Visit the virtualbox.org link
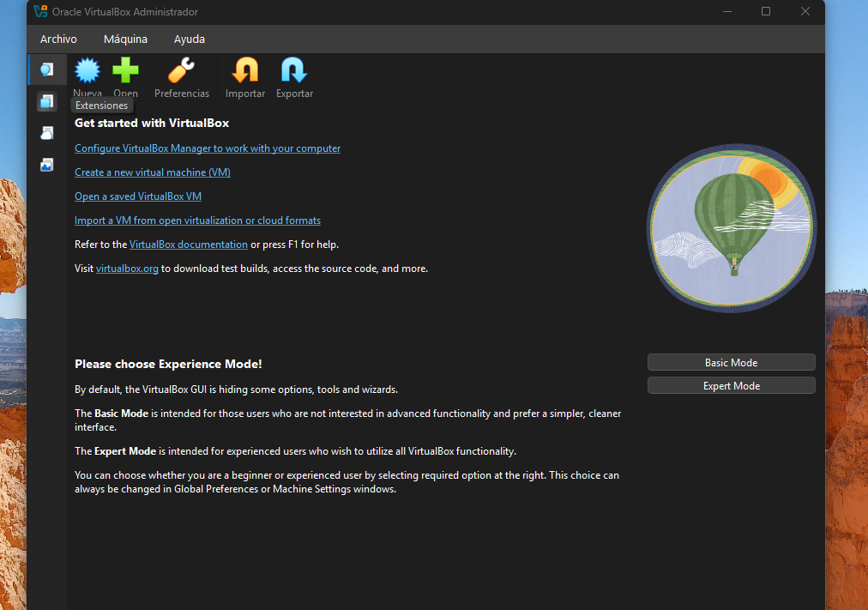This screenshot has width=868, height=610. 127,269
